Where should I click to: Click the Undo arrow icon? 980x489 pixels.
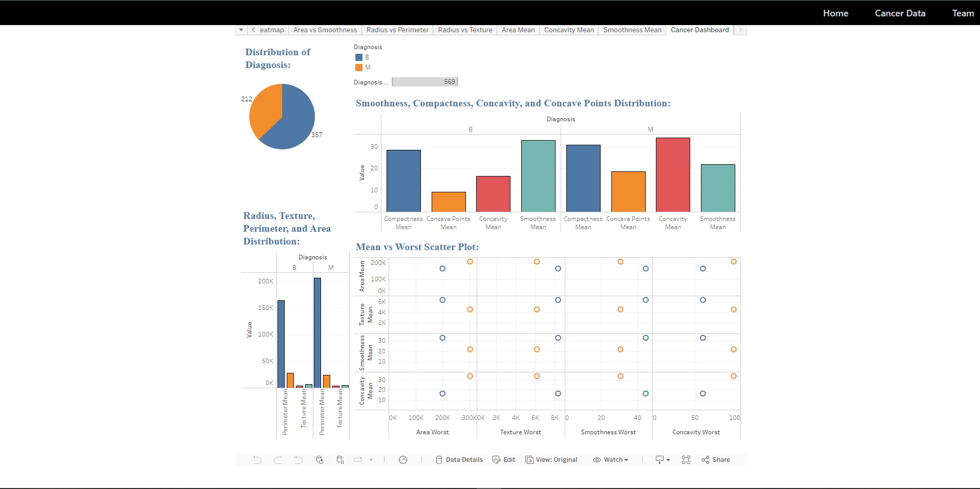(258, 460)
